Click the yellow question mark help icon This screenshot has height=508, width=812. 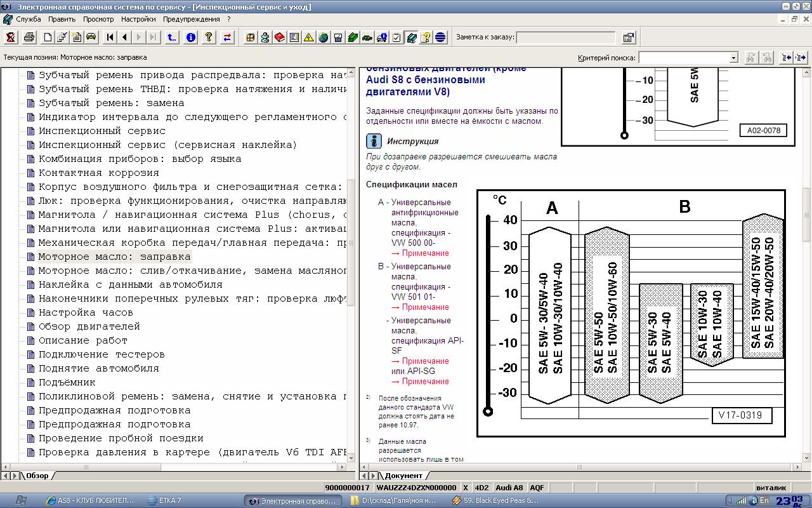click(x=208, y=37)
